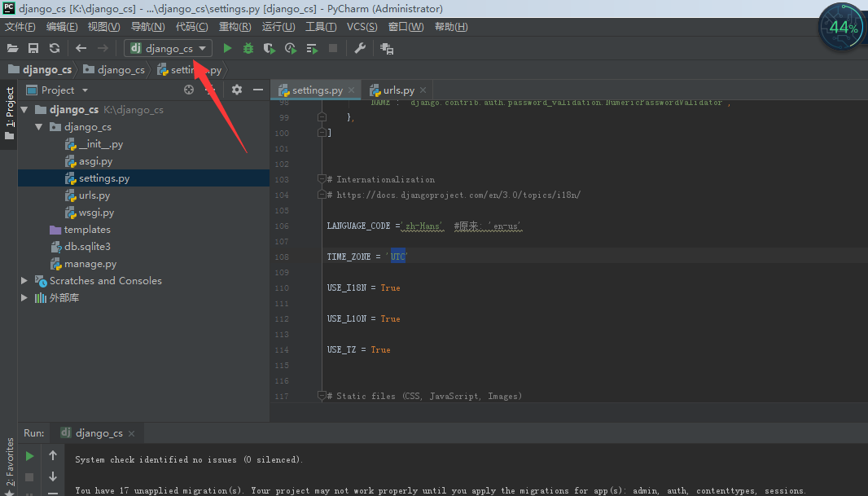
Task: Locate current file with the crosshair icon
Action: [189, 90]
